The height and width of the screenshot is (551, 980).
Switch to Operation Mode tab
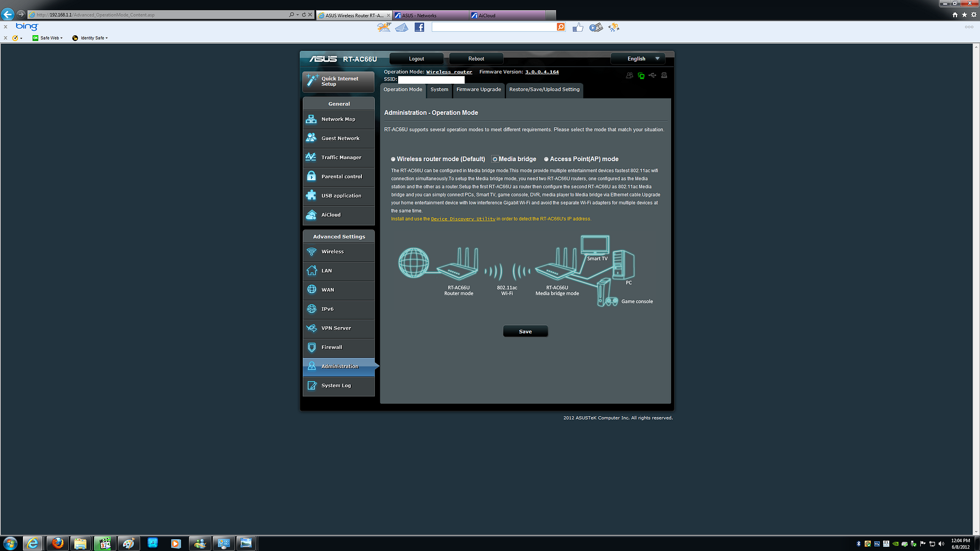click(x=403, y=90)
